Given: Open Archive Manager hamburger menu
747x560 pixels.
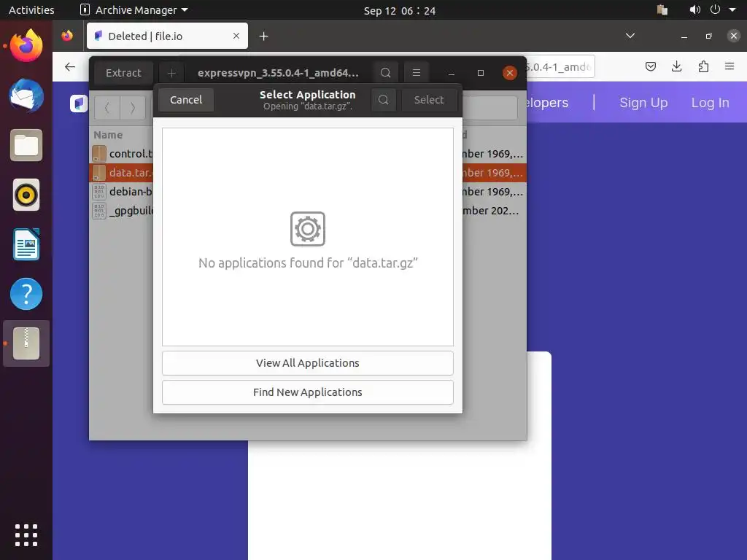Looking at the screenshot, I should point(417,73).
